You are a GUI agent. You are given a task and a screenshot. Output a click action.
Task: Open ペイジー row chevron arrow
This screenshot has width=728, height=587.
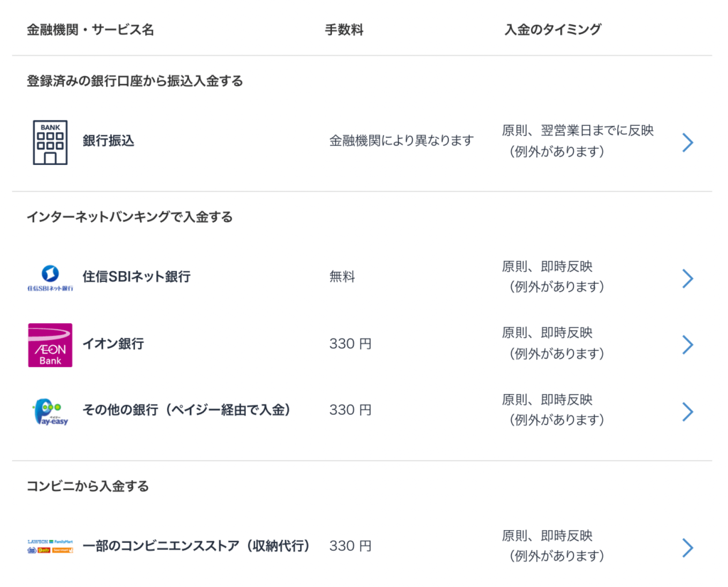click(687, 411)
